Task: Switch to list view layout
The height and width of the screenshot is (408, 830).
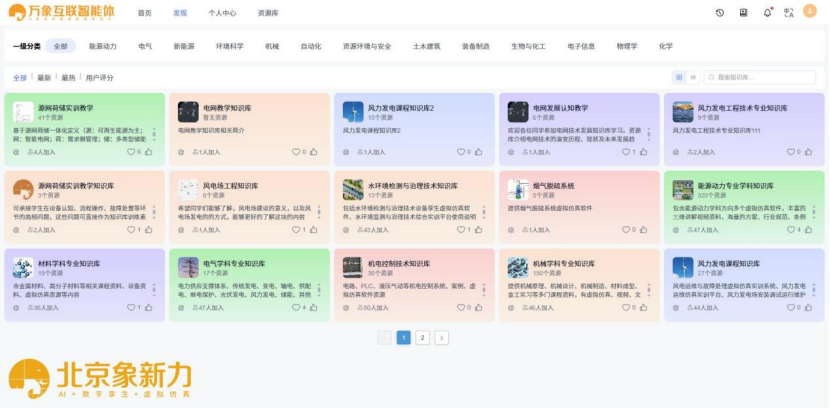Action: click(x=693, y=77)
